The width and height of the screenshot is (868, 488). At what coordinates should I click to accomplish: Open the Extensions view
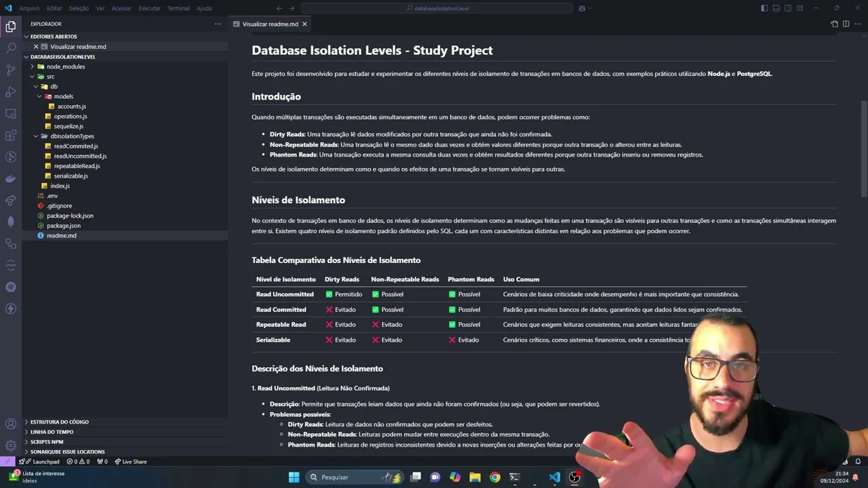[x=11, y=135]
